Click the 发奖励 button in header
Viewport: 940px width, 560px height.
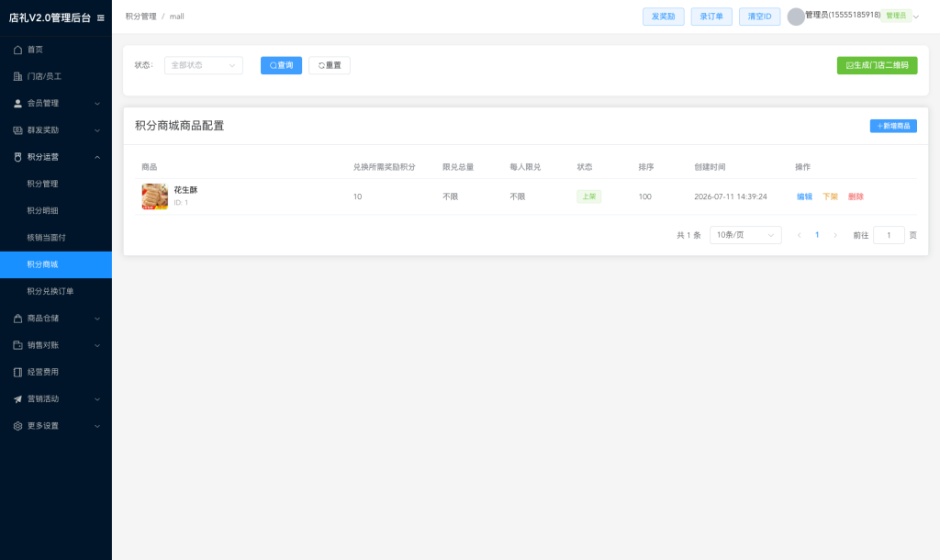tap(663, 17)
